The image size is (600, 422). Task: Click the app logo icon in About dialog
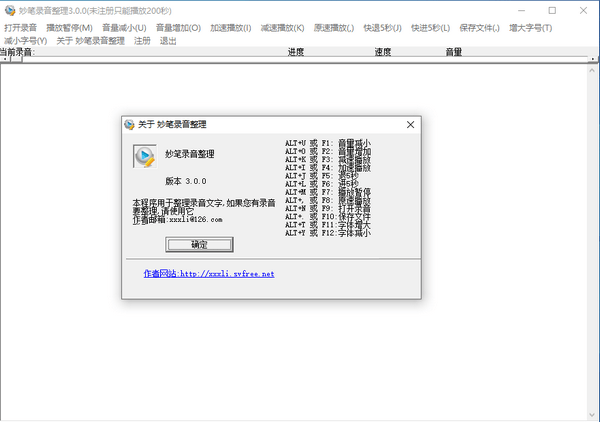pos(144,156)
